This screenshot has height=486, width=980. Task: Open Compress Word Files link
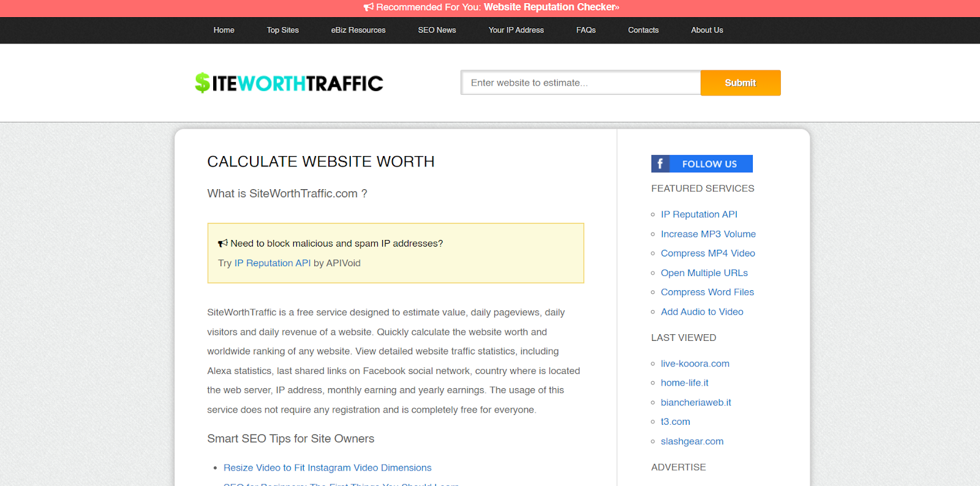tap(707, 293)
